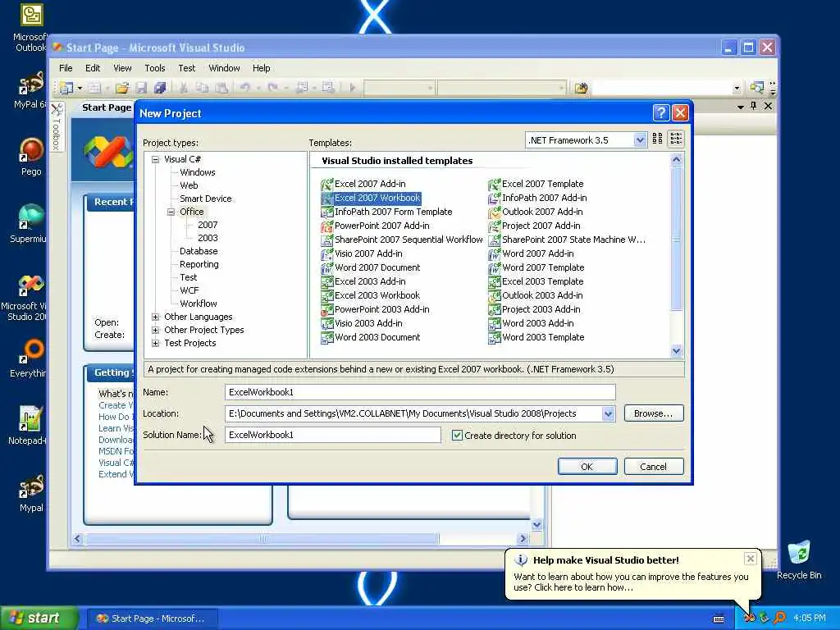The width and height of the screenshot is (840, 630).
Task: Cancel the New Project dialog
Action: (x=654, y=467)
